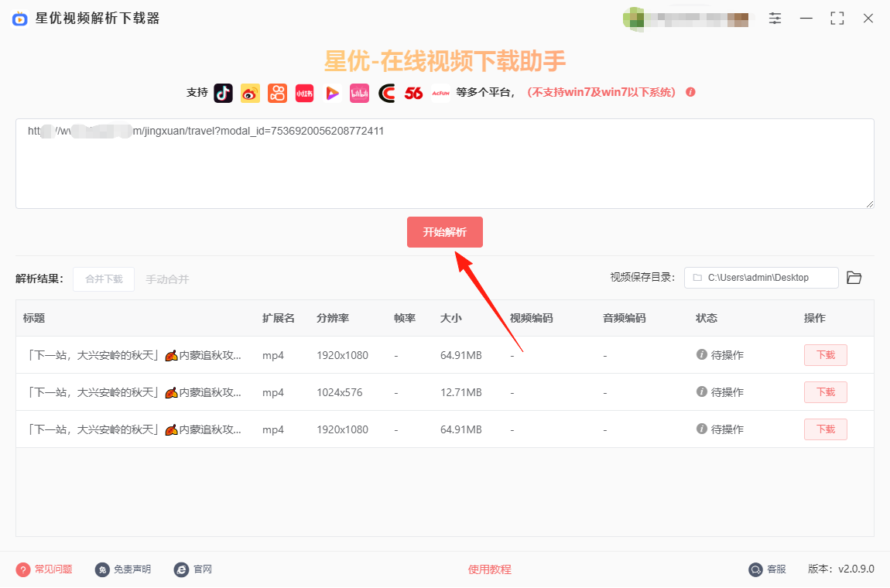Click the 帧率 column header
Screen dimensions: 890x588
406,319
